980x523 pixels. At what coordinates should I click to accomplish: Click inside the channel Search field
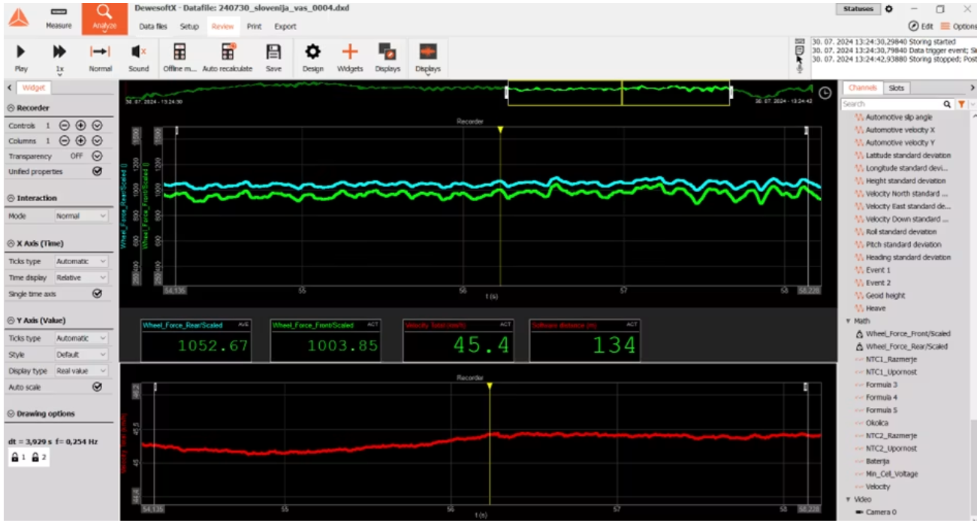point(891,104)
